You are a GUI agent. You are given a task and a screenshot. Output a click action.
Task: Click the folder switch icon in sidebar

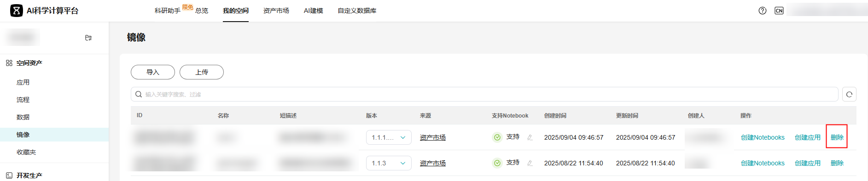click(x=88, y=38)
